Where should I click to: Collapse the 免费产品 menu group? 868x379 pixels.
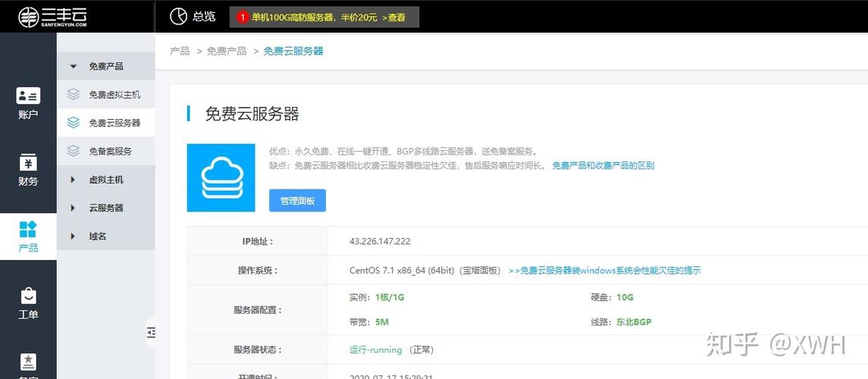pyautogui.click(x=105, y=67)
